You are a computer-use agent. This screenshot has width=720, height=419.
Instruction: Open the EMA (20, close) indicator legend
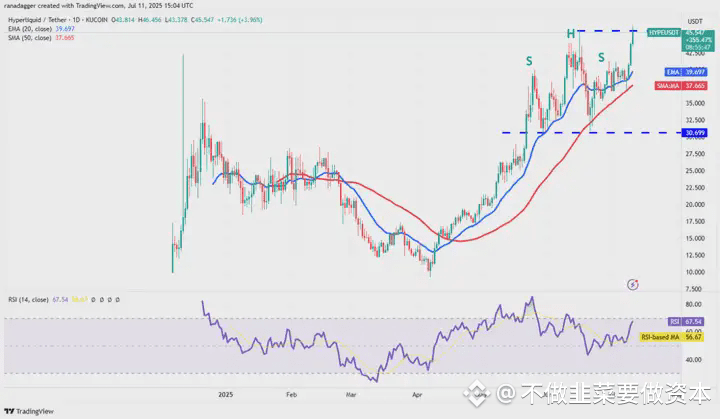click(41, 28)
